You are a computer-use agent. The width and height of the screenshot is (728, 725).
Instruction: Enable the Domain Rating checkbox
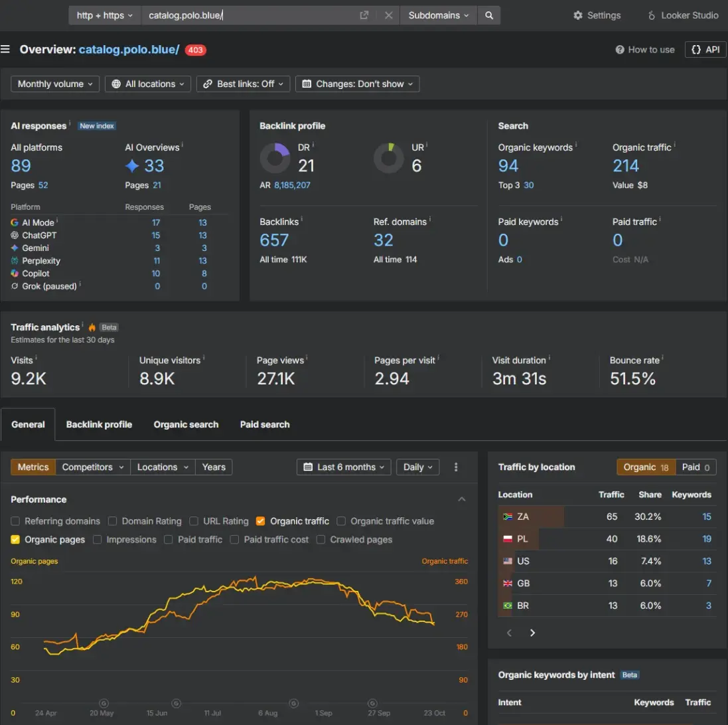coord(112,521)
